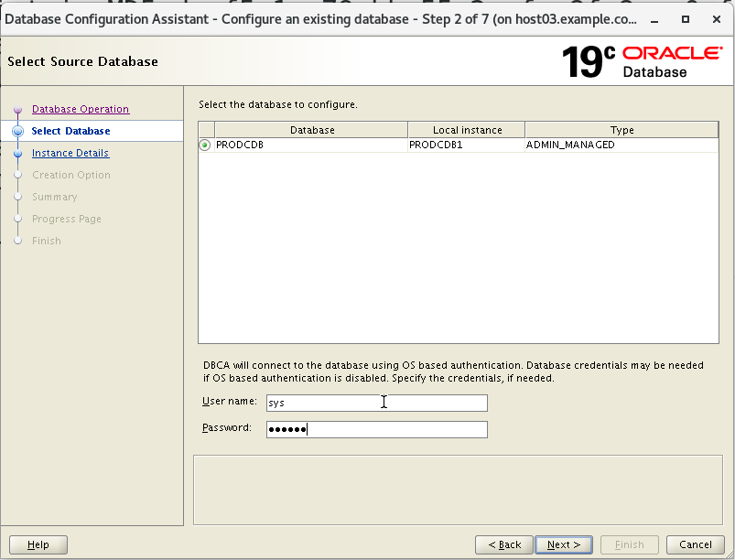Click the Finish step label in sidebar
The width and height of the screenshot is (735, 560).
click(47, 241)
